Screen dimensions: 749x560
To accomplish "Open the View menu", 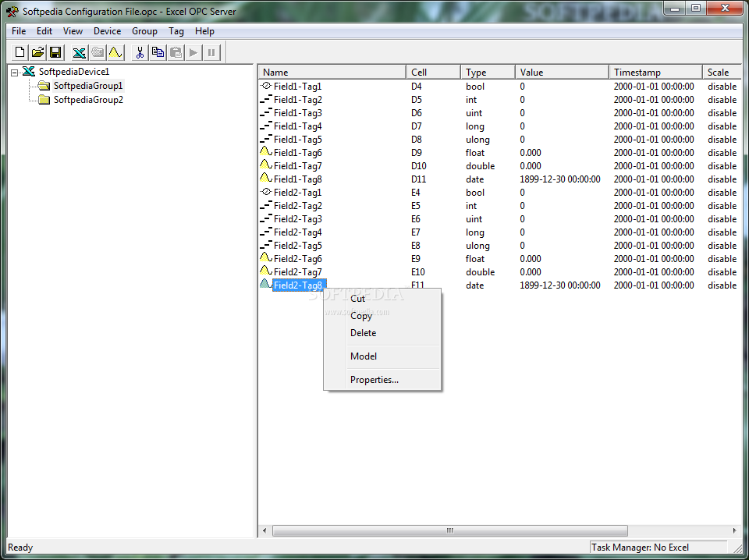I will coord(73,31).
